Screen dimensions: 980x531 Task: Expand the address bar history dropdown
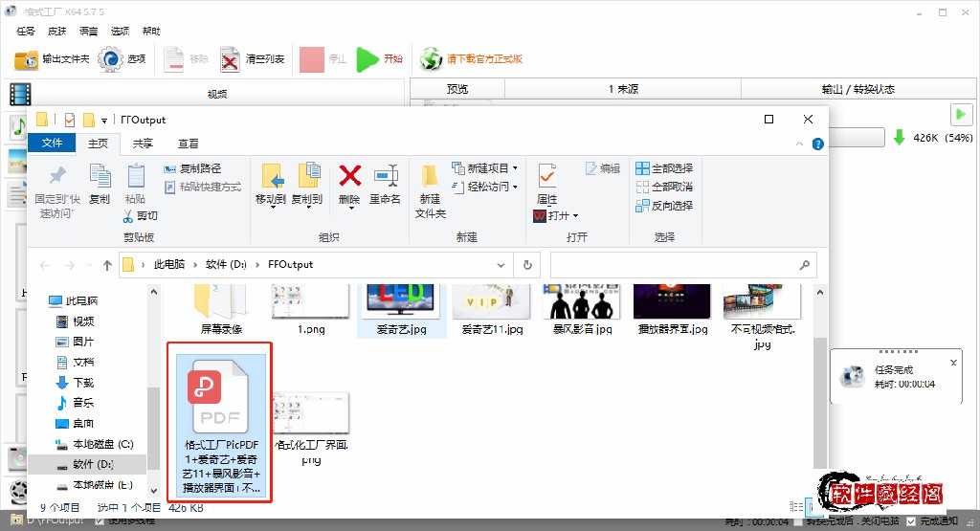pyautogui.click(x=501, y=266)
